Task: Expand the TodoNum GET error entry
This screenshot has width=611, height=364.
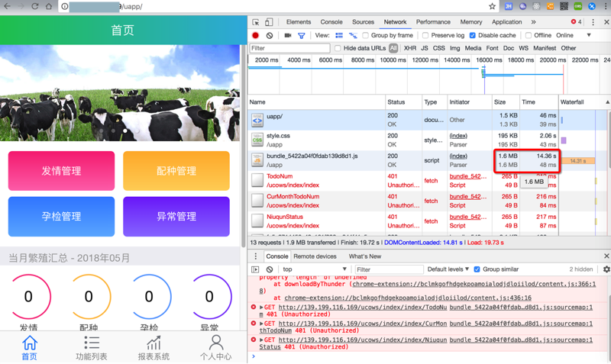Action: coord(261,308)
